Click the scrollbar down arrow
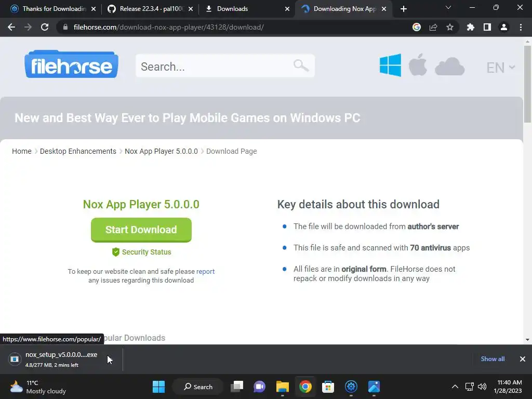 (527, 340)
